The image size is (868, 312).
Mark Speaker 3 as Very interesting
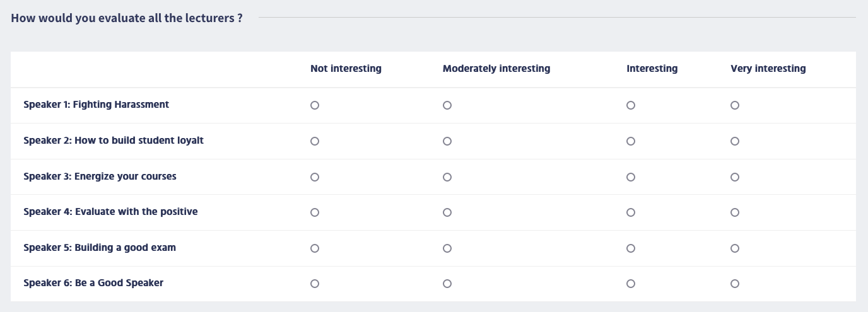pyautogui.click(x=735, y=177)
